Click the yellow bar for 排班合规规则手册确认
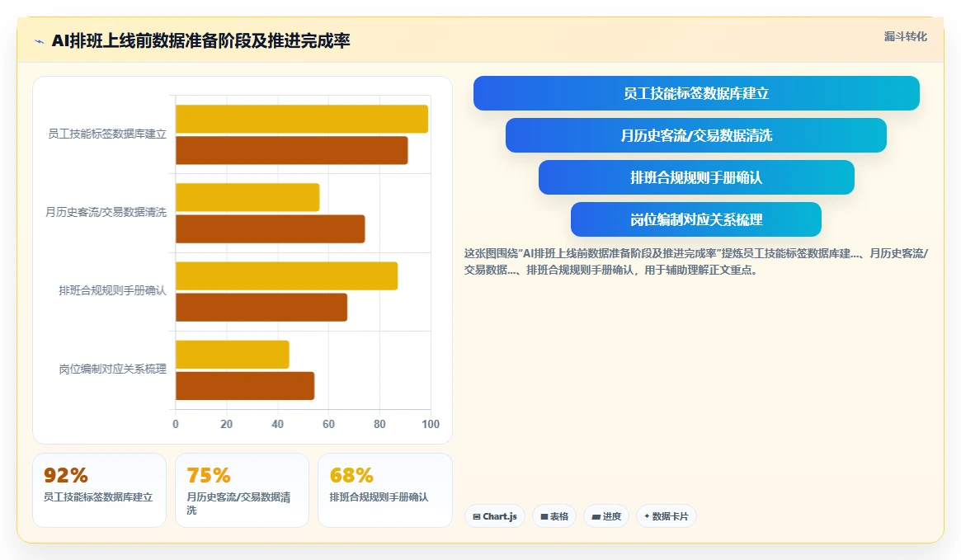This screenshot has width=961, height=560. [287, 275]
